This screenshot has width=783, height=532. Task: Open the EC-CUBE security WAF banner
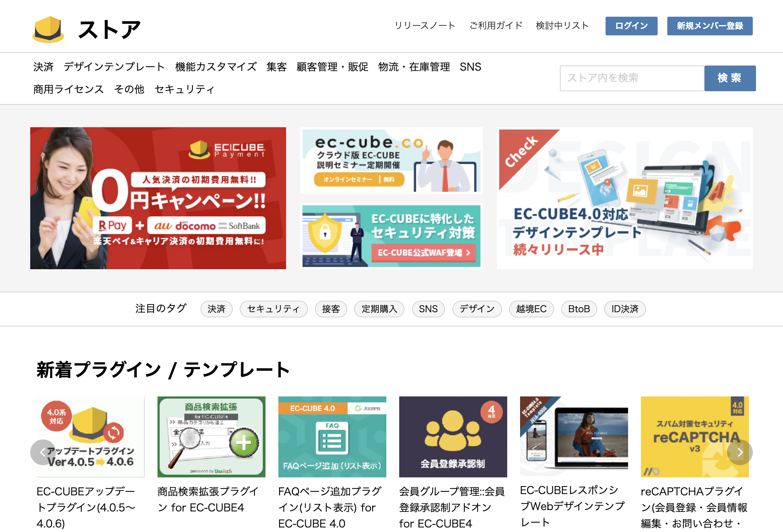click(x=391, y=236)
